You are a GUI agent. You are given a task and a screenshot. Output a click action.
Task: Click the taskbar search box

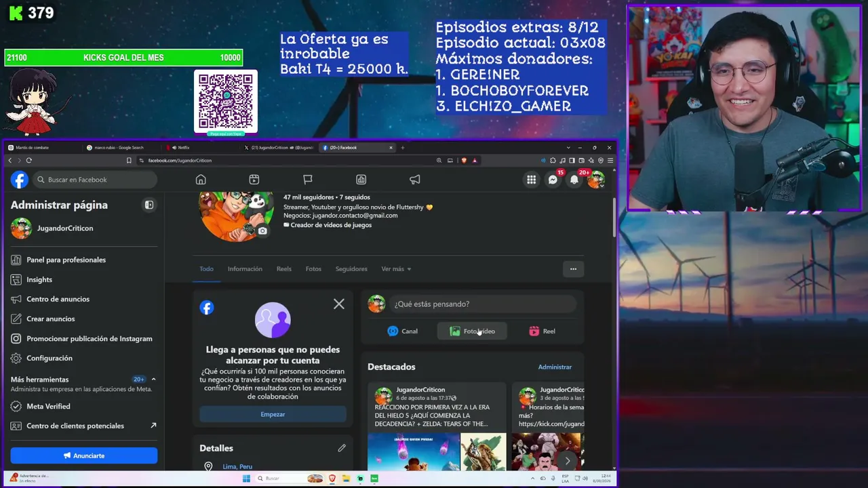coord(279,479)
